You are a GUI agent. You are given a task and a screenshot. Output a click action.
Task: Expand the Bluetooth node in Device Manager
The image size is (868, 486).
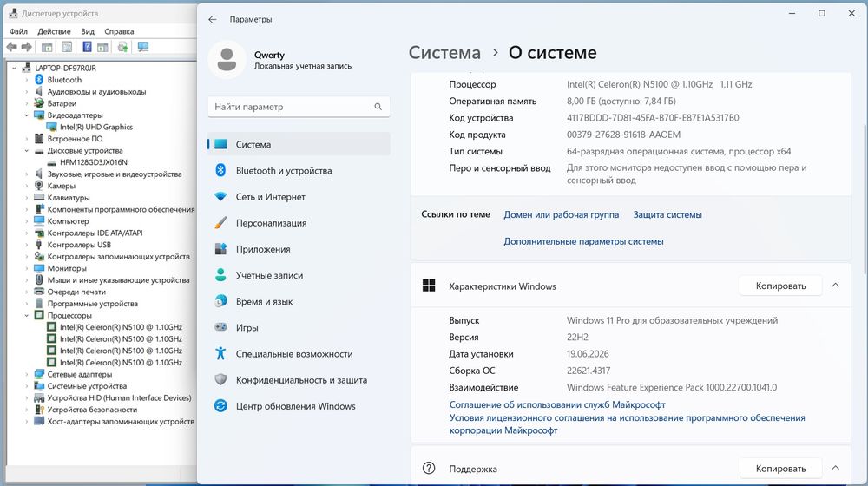point(26,80)
